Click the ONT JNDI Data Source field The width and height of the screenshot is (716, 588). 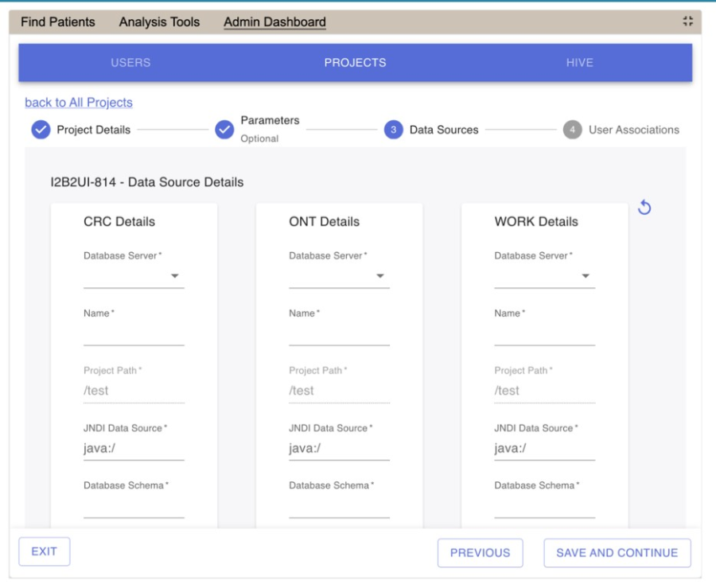click(339, 449)
